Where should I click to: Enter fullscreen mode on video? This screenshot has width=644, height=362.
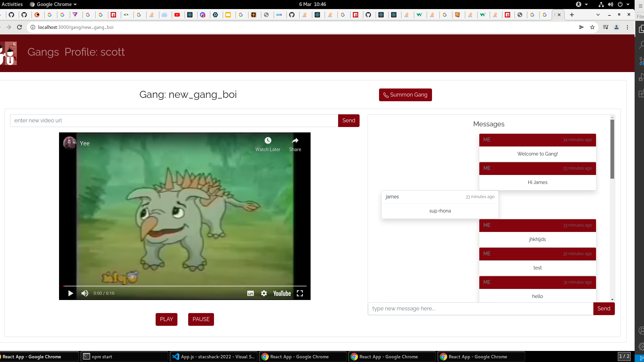coord(300,293)
